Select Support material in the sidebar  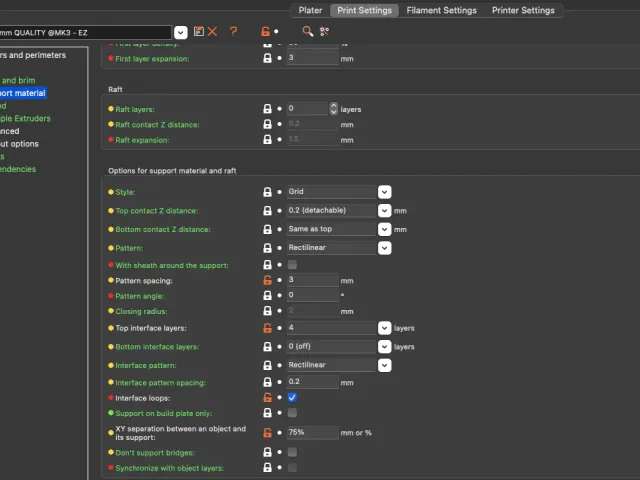pos(22,93)
